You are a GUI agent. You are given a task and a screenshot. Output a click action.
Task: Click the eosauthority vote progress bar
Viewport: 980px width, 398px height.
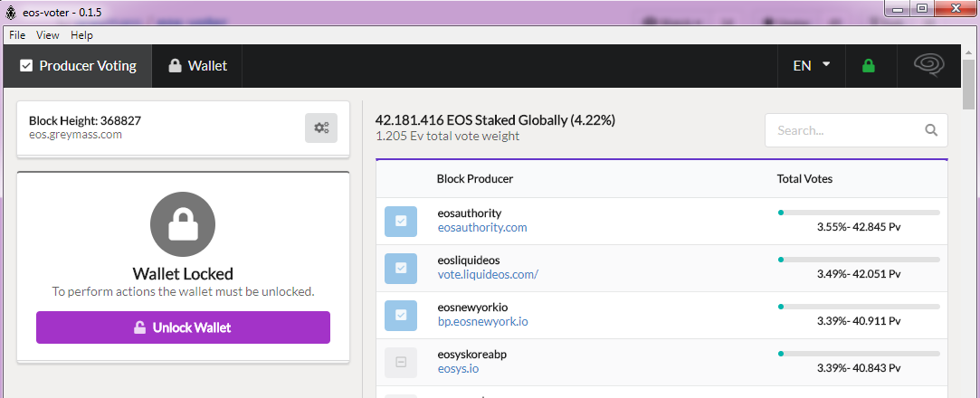[x=859, y=213]
